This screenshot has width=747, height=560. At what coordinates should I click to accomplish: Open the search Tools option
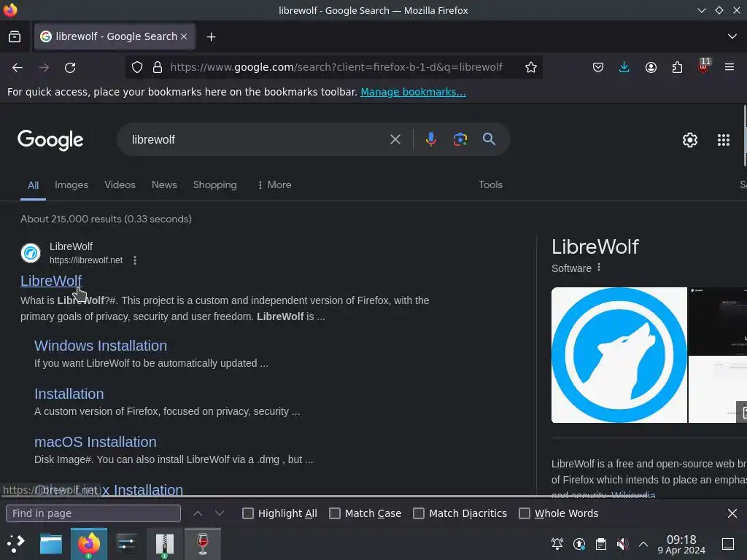491,184
